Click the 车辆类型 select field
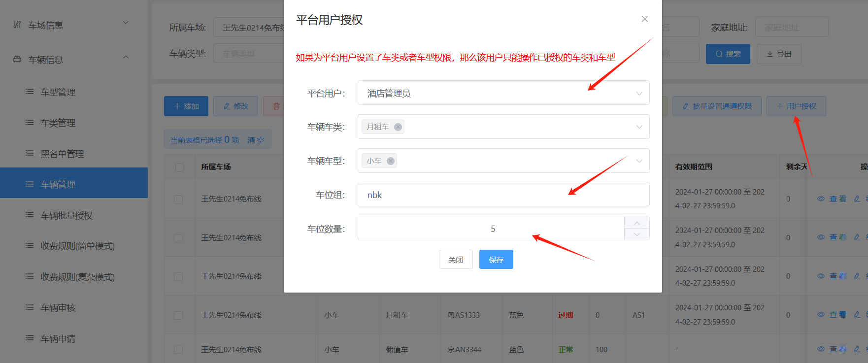The width and height of the screenshot is (868, 363). coord(249,53)
